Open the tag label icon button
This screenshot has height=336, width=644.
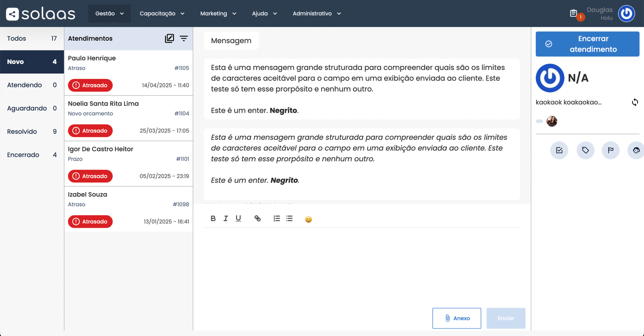coord(585,150)
